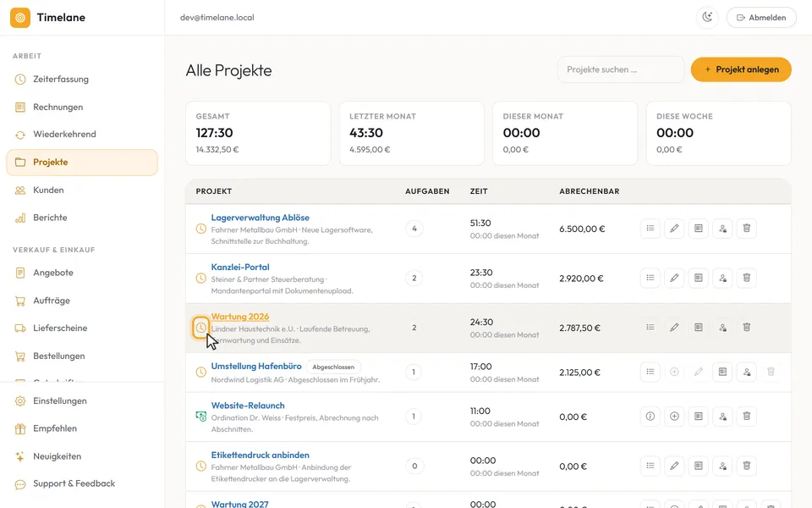The image size is (812, 508).
Task: Open Einstellungen at the sidebar bottom
Action: tap(82, 401)
